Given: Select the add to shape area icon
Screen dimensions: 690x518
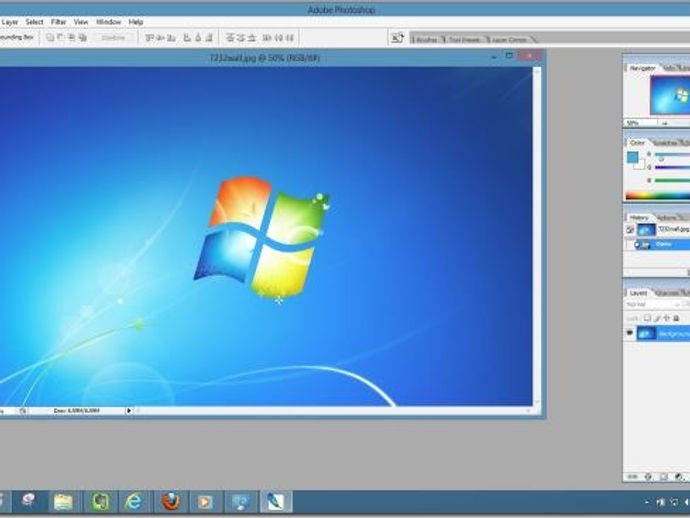Looking at the screenshot, I should click(50, 38).
